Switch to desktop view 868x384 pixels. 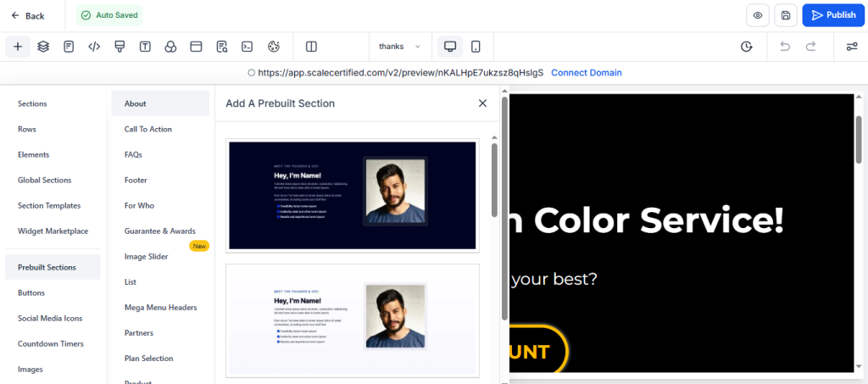point(450,47)
